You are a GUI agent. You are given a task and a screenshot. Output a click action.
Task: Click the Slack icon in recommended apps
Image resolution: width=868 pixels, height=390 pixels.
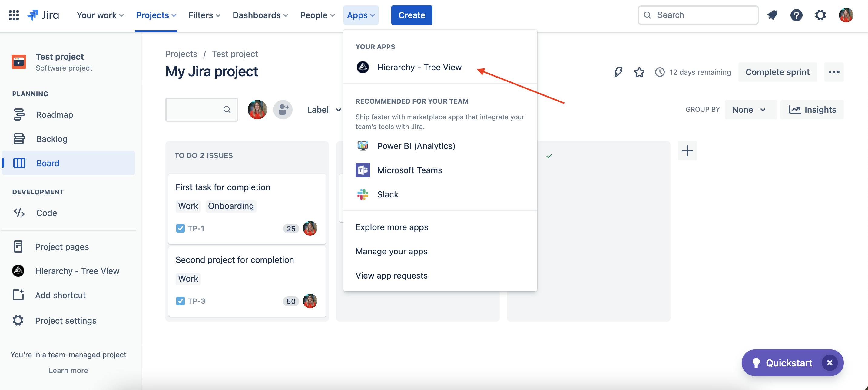click(363, 194)
